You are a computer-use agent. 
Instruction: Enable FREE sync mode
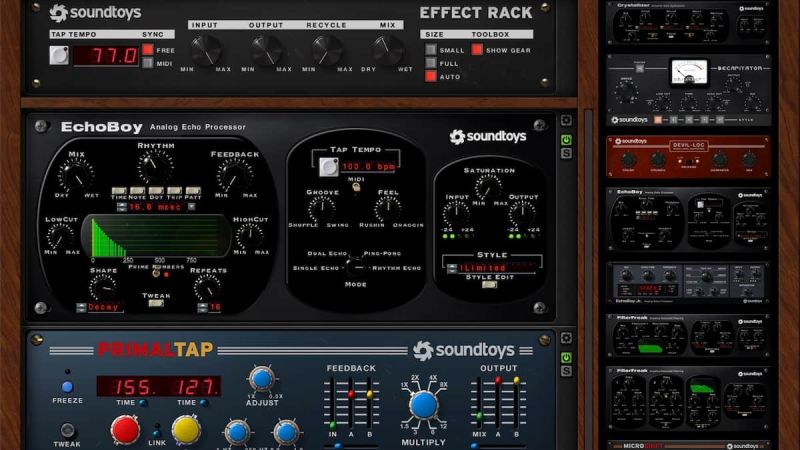(148, 49)
